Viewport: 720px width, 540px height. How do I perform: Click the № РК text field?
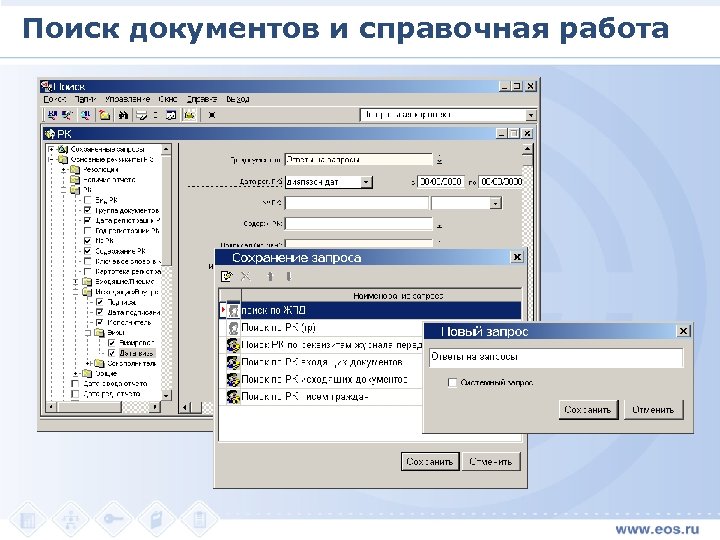[357, 203]
